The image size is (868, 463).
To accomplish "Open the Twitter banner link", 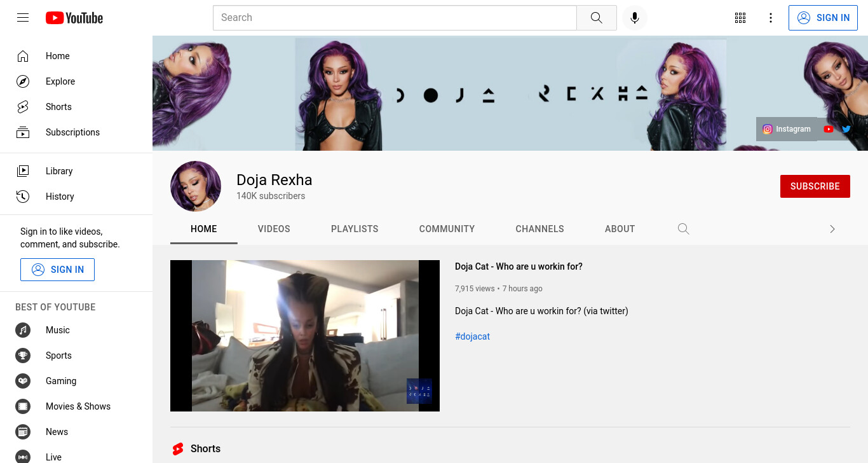I will (x=846, y=129).
